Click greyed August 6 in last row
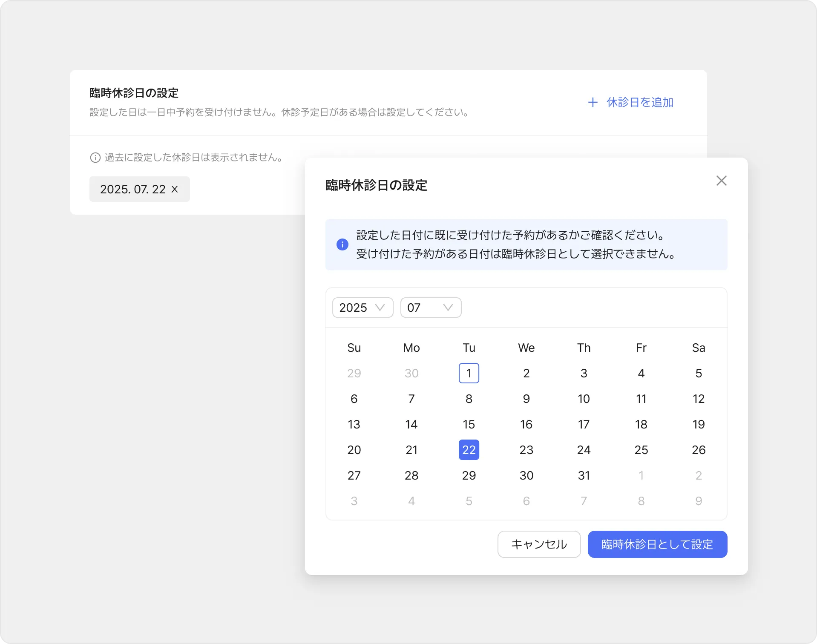The image size is (817, 644). coord(526,501)
